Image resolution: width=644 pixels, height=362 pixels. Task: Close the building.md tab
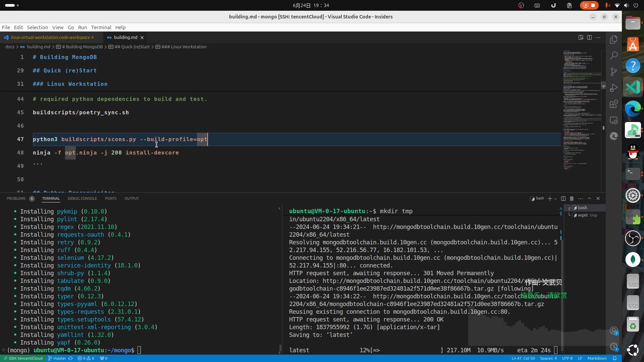[x=142, y=37]
